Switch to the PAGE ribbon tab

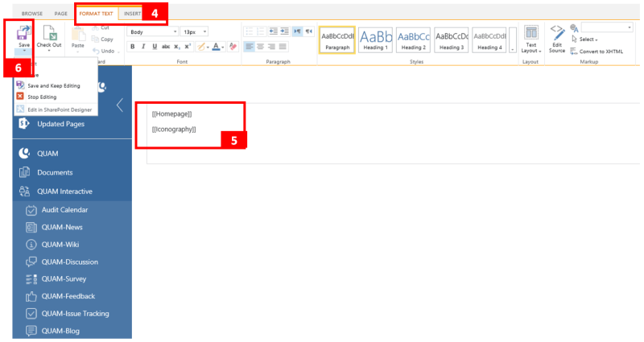[61, 14]
